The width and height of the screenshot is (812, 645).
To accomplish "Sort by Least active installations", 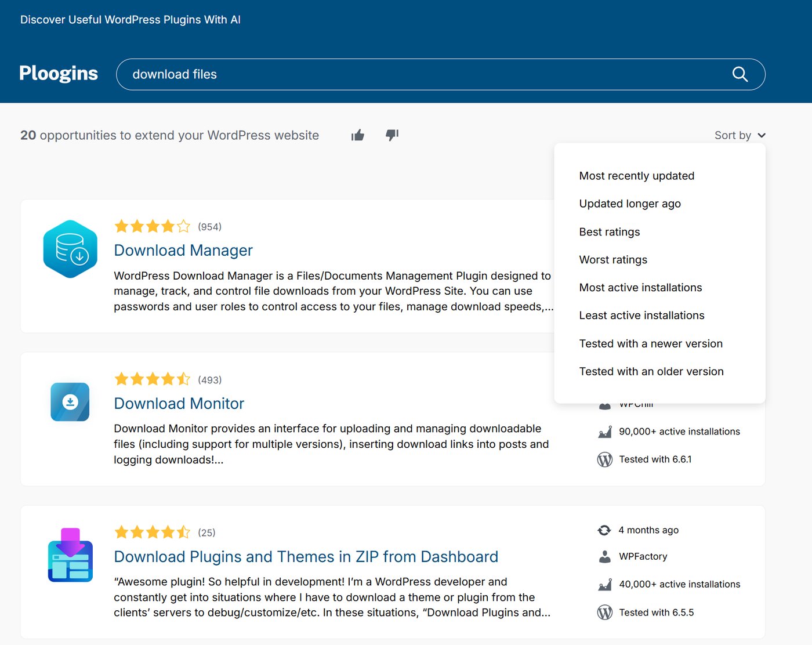I will pos(641,316).
